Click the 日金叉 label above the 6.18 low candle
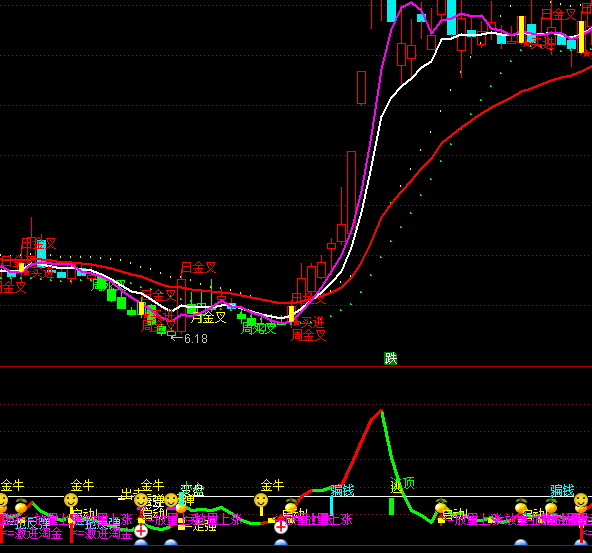The image size is (592, 553). click(x=198, y=268)
